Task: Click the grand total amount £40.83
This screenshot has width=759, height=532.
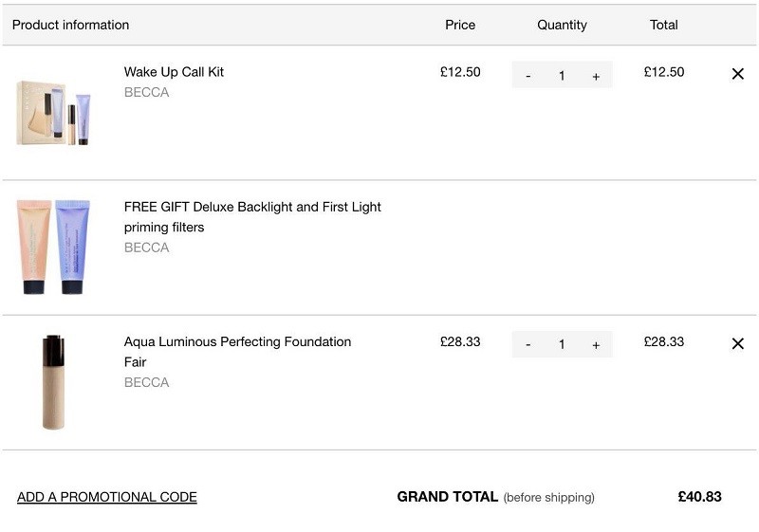Action: pyautogui.click(x=699, y=497)
